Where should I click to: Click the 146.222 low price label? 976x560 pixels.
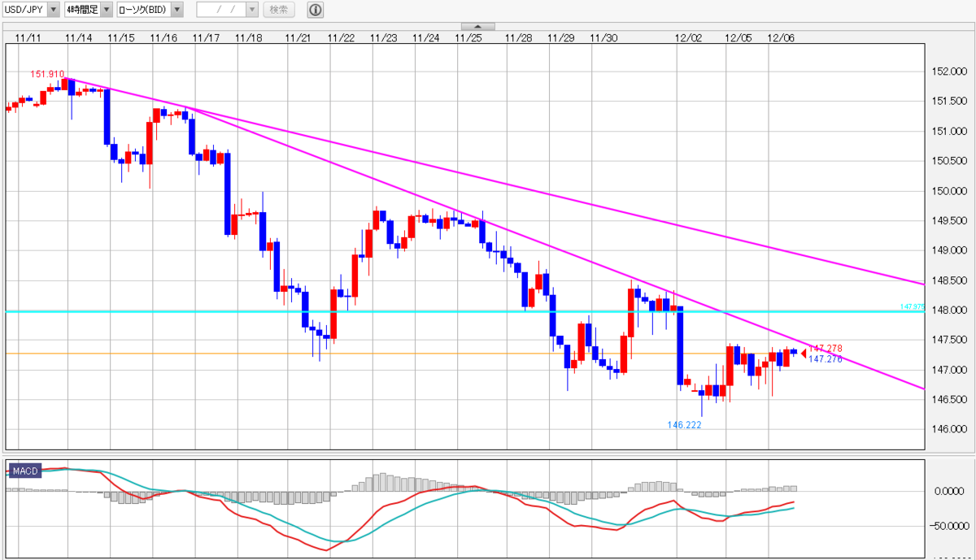click(684, 424)
